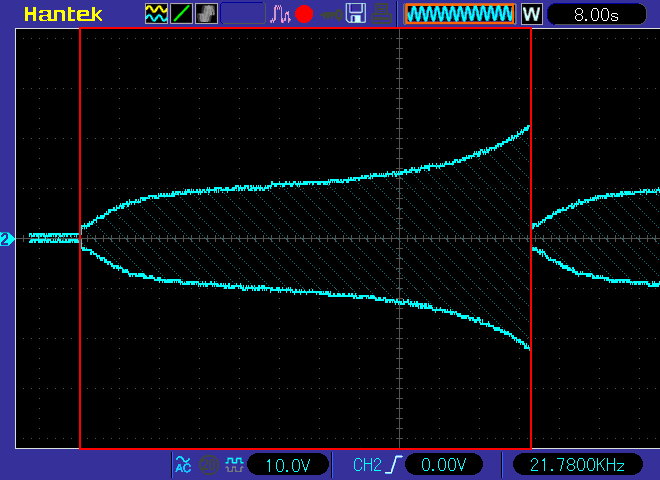Toggle AC coupling for the channel

tap(183, 465)
